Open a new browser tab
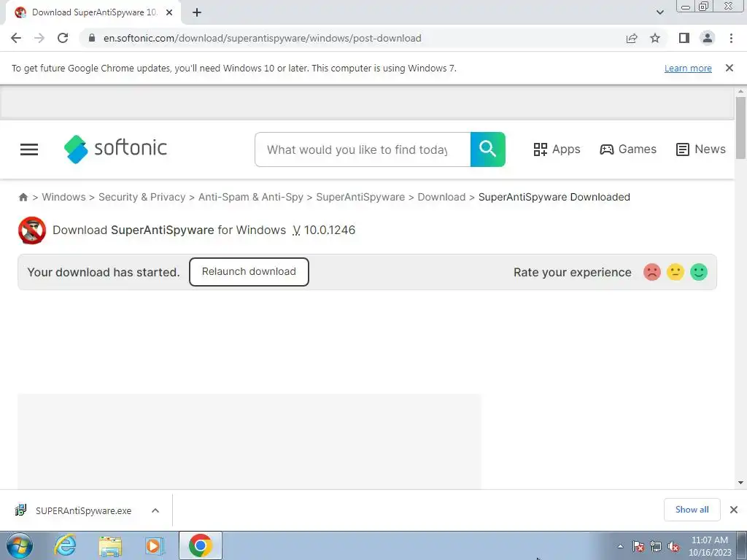747x560 pixels. point(197,12)
